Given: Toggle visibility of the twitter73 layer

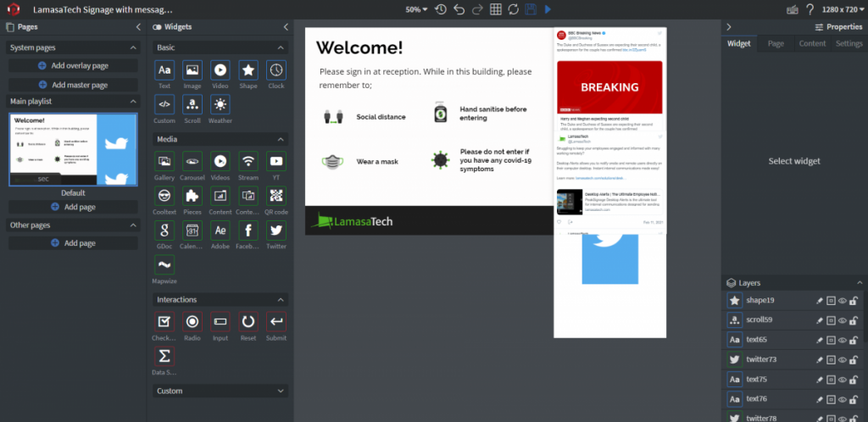Looking at the screenshot, I should pos(842,359).
